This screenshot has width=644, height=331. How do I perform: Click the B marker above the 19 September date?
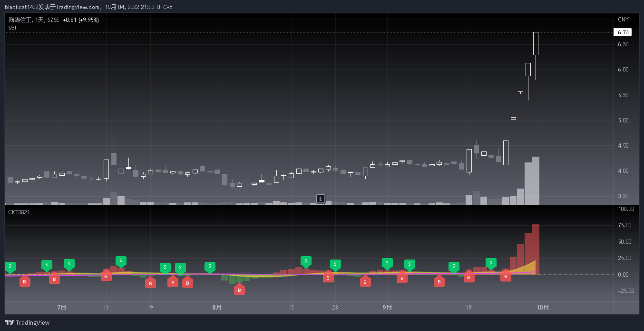point(469,276)
